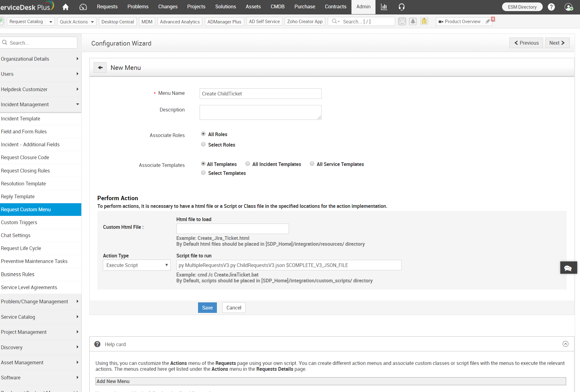Expand the Users sidebar section

click(x=40, y=74)
